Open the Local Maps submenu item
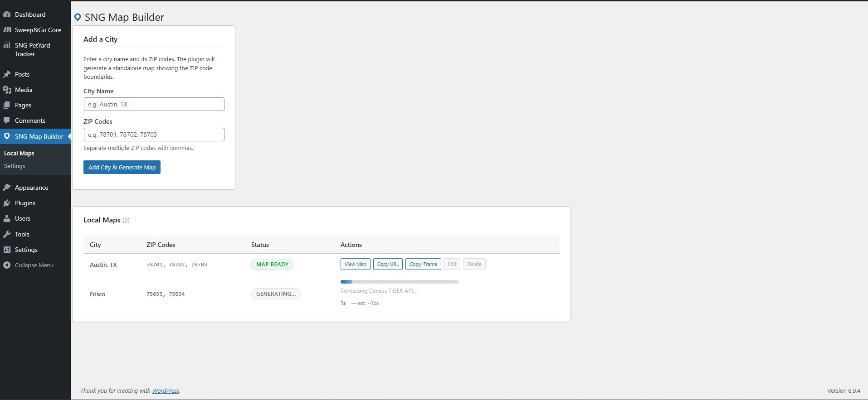 19,153
